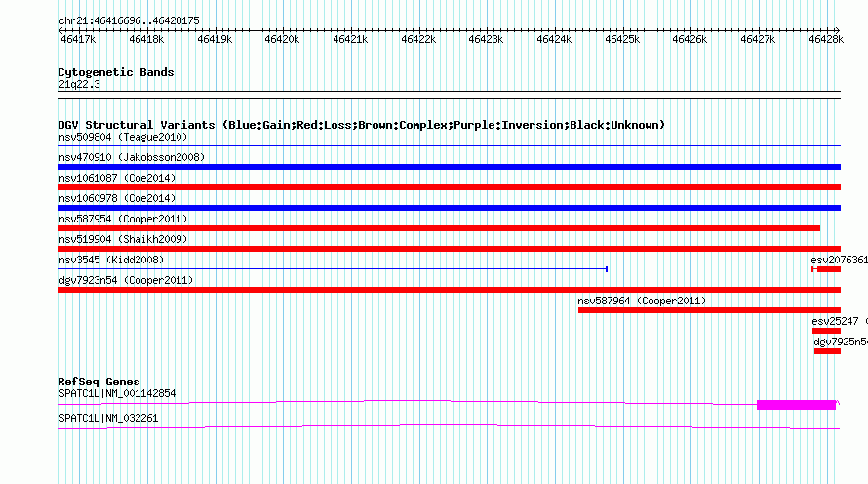Image resolution: width=868 pixels, height=484 pixels.
Task: Click the 46422k ruler position label
Action: (418, 39)
